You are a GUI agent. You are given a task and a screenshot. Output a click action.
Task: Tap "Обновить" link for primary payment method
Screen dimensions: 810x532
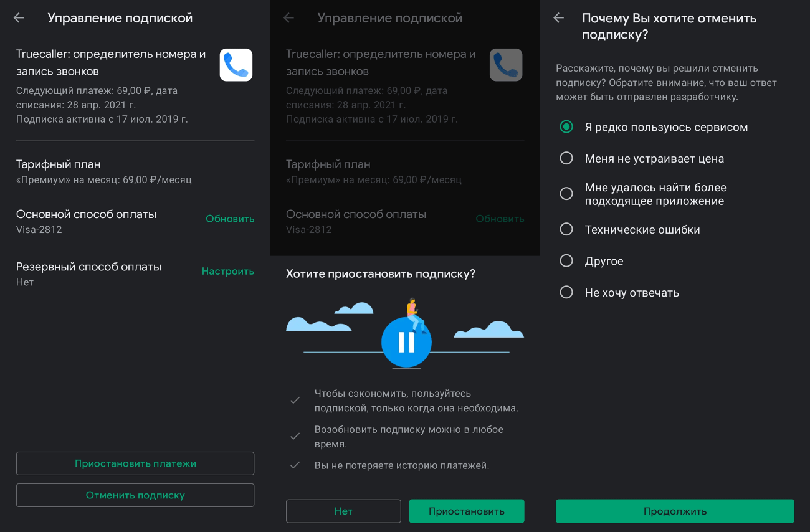click(230, 219)
